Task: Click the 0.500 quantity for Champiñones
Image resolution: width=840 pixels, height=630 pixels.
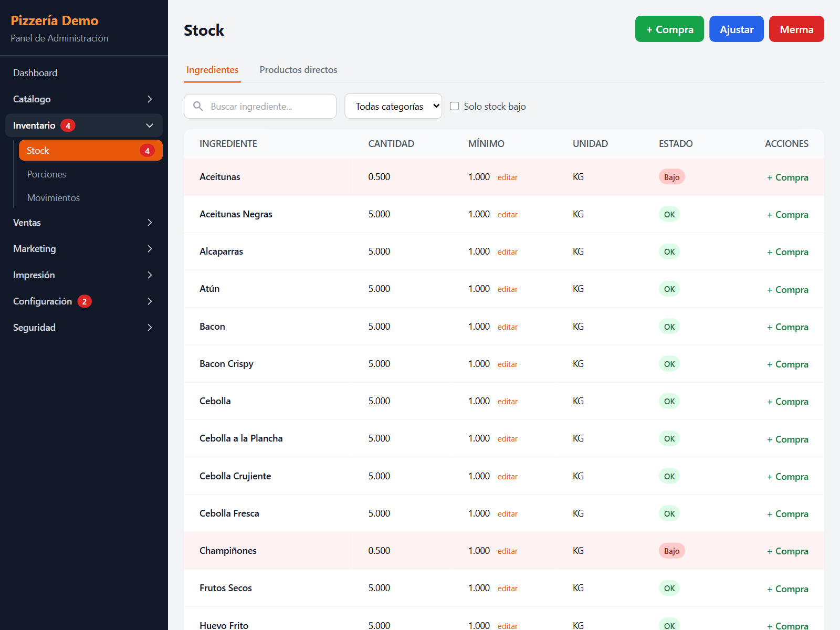Action: tap(379, 551)
